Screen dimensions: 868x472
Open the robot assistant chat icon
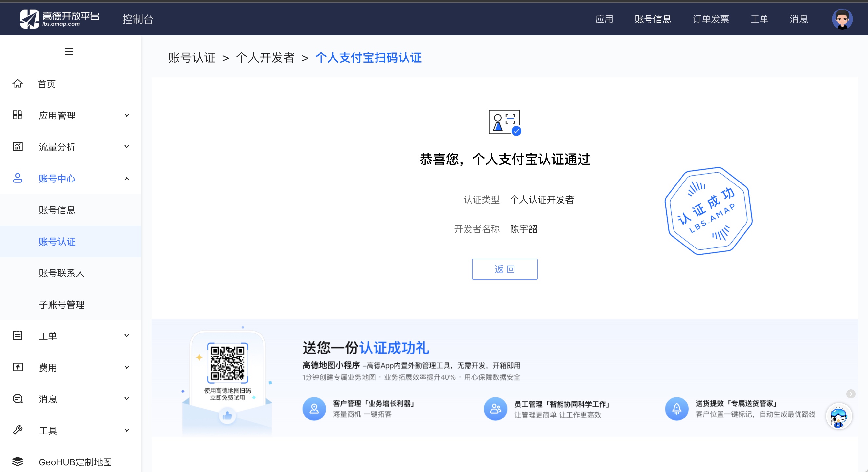click(839, 417)
